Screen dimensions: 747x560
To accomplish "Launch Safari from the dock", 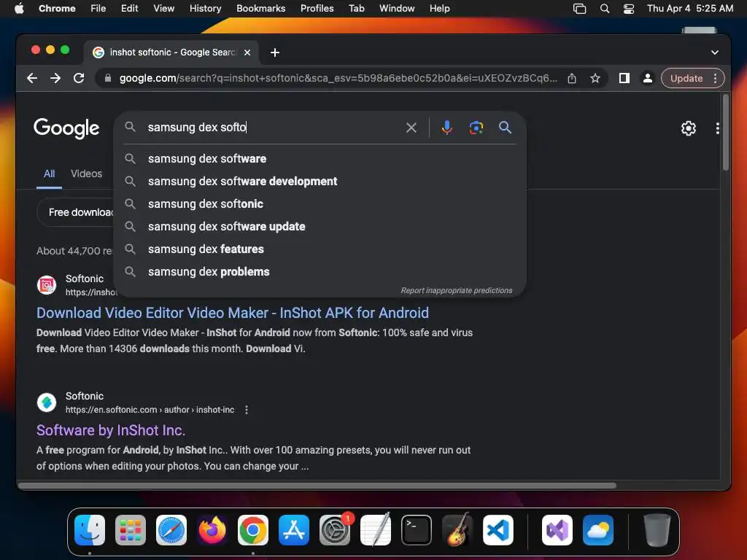I will (x=171, y=530).
